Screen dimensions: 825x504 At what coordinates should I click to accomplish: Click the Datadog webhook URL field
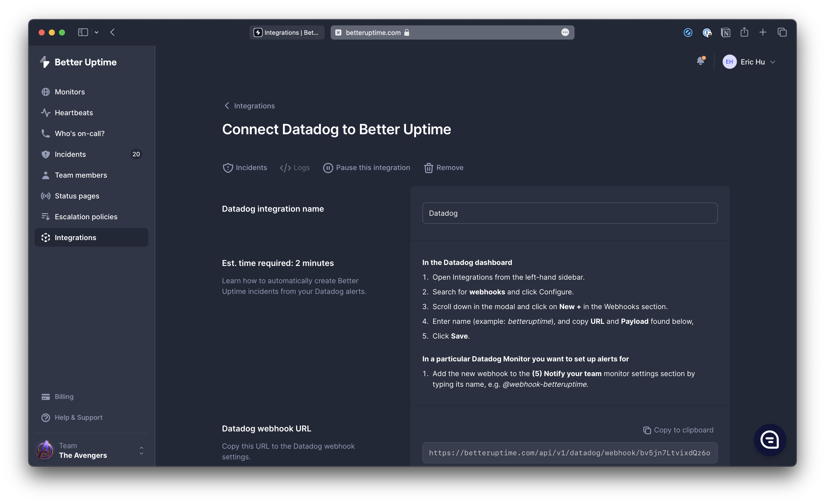(569, 452)
